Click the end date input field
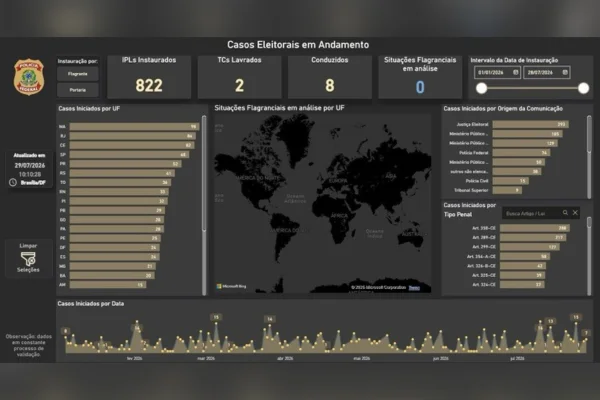Image resolution: width=600 pixels, height=400 pixels. click(546, 72)
